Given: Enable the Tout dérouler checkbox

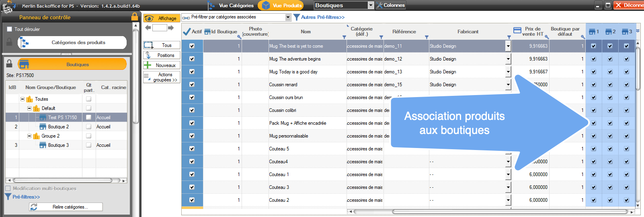Looking at the screenshot, I should 9,29.
